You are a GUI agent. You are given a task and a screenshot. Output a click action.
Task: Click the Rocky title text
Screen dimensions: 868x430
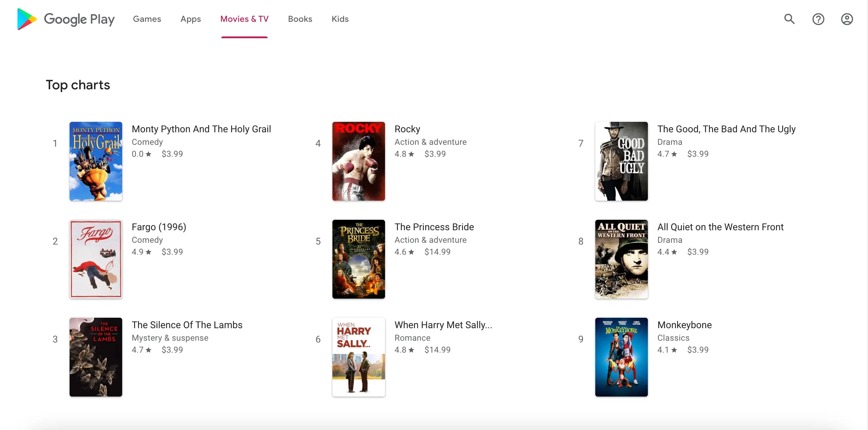(407, 129)
